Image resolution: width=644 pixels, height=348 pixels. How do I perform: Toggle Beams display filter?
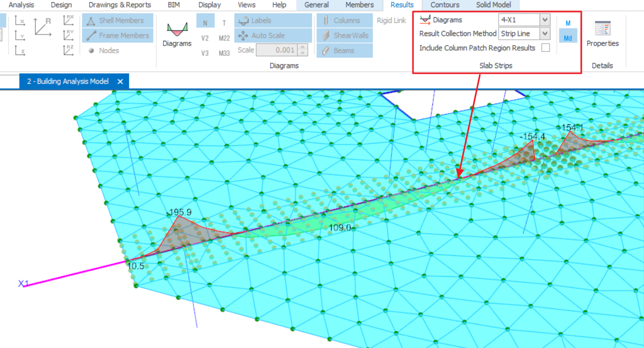point(344,51)
